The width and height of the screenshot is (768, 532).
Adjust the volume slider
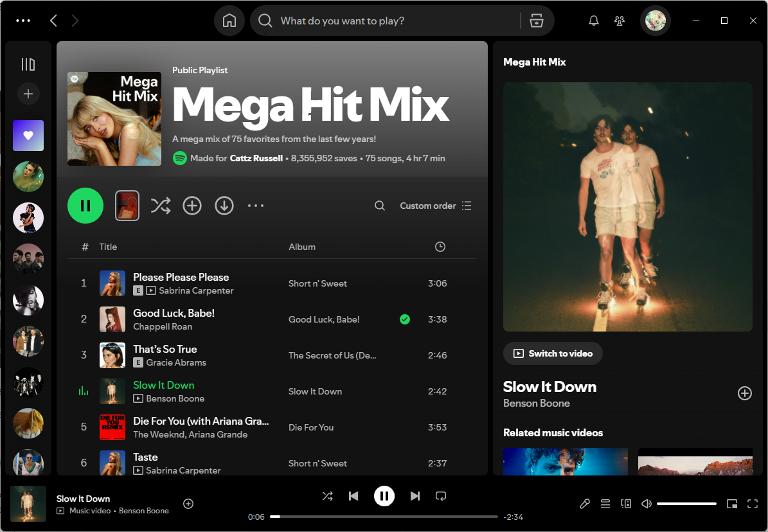pos(686,504)
